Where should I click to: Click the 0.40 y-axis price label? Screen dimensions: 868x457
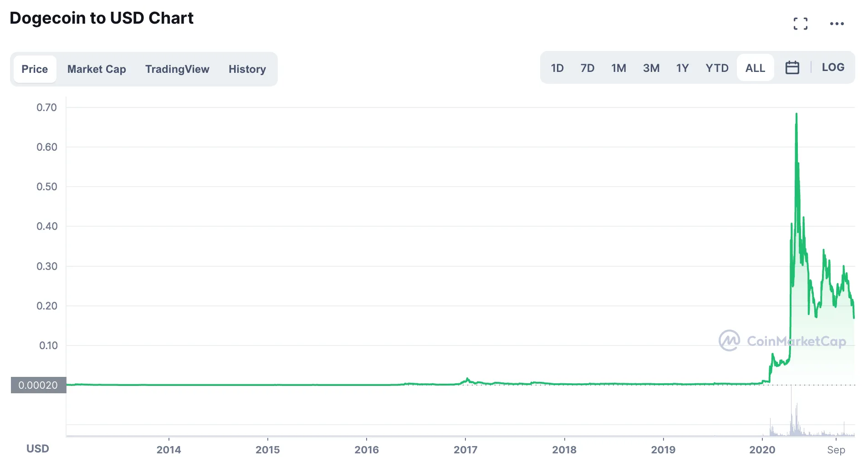tap(46, 226)
